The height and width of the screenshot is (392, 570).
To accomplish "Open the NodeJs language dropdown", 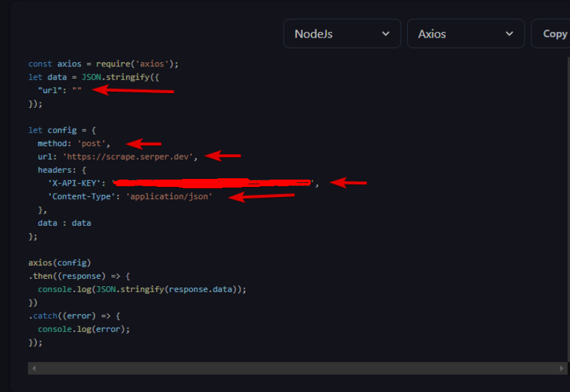I will pos(342,34).
